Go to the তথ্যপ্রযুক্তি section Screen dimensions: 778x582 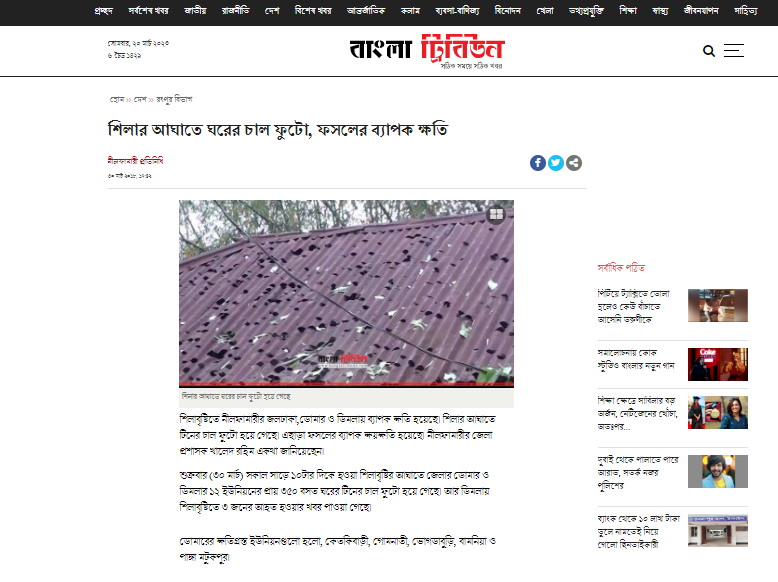click(x=586, y=10)
